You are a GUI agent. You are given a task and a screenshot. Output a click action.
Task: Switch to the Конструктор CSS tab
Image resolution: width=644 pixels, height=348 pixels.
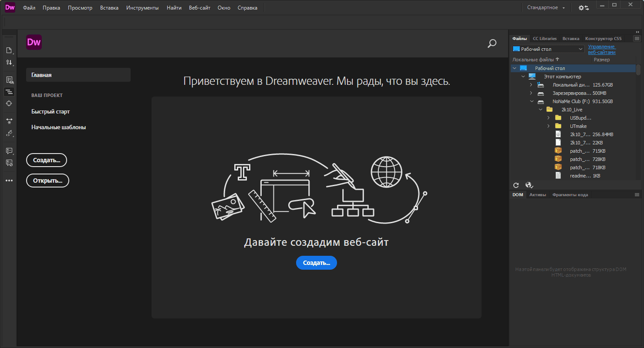point(603,38)
